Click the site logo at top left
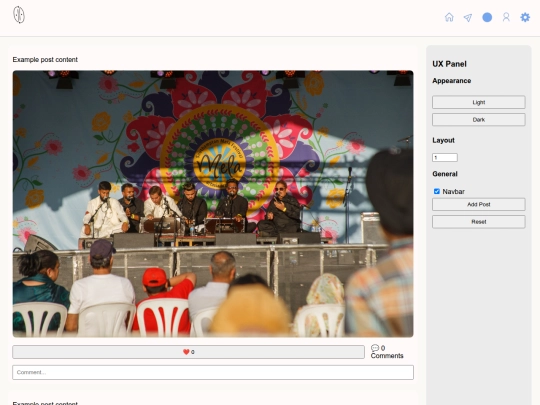 19,15
